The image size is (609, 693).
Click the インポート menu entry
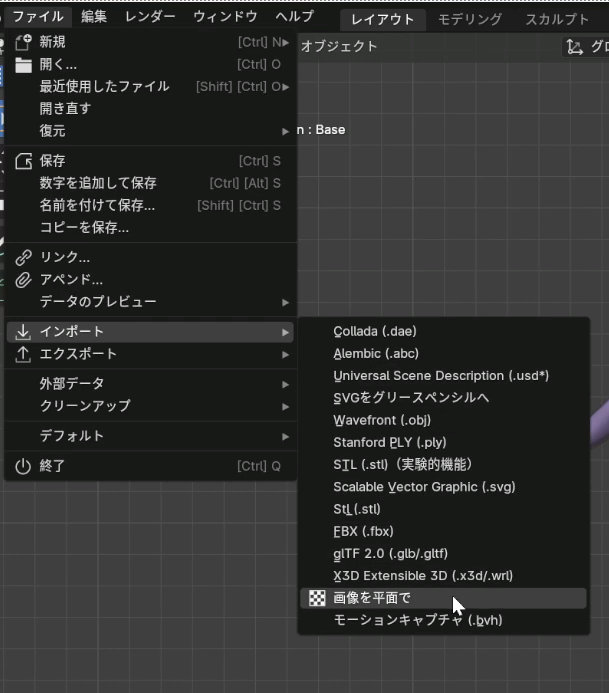(150, 331)
